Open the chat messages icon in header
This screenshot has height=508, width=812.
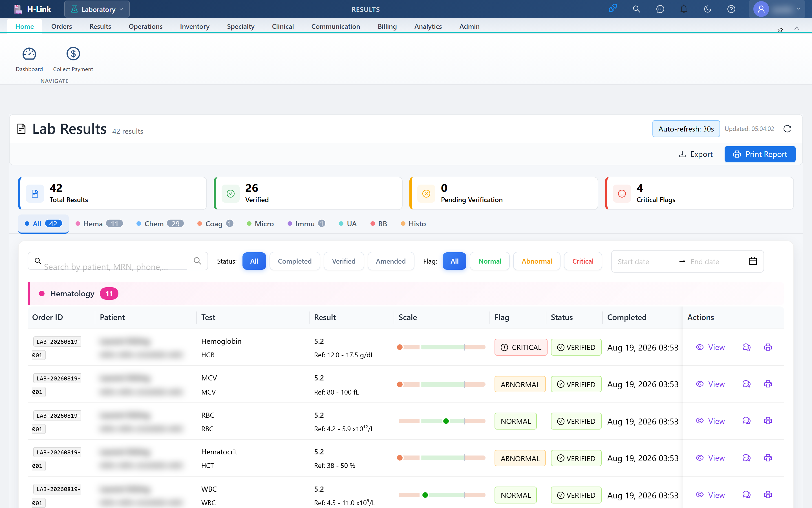[x=660, y=9]
